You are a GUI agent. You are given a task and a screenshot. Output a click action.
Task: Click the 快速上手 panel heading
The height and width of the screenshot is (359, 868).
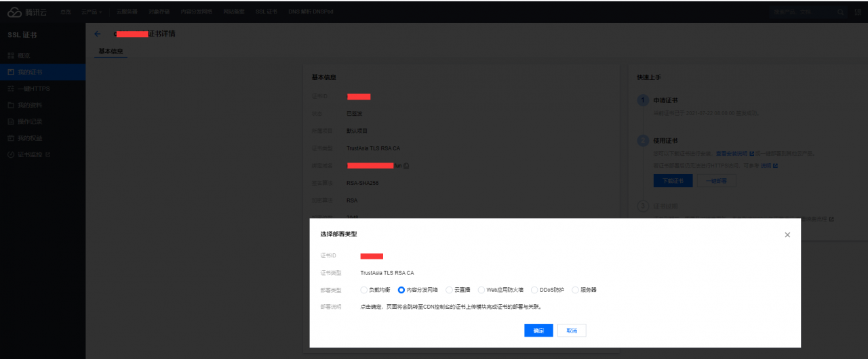point(649,78)
